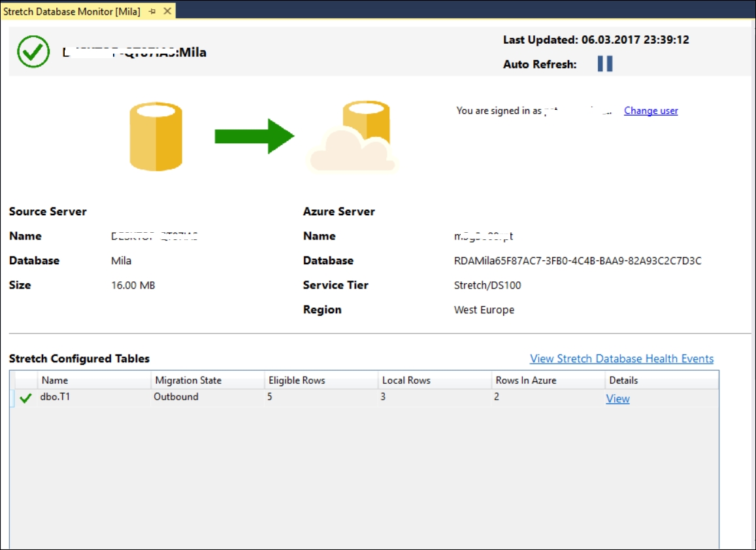Click the 16.00 MB size value
This screenshot has width=756, height=550.
pos(133,285)
